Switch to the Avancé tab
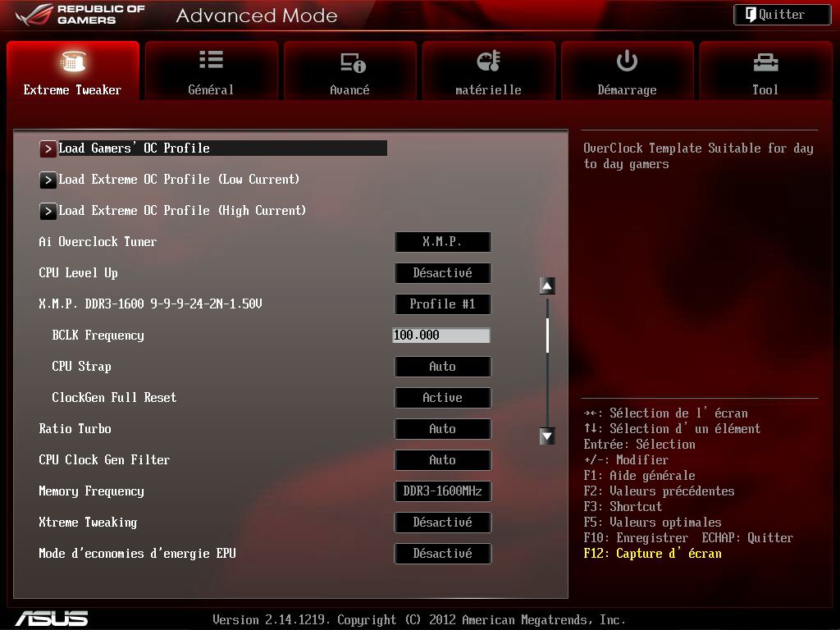Screen dimensions: 840x630 click(x=349, y=71)
